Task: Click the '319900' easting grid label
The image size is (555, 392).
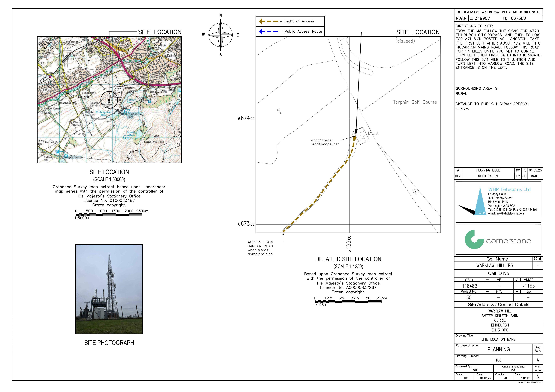Action: pyautogui.click(x=349, y=244)
